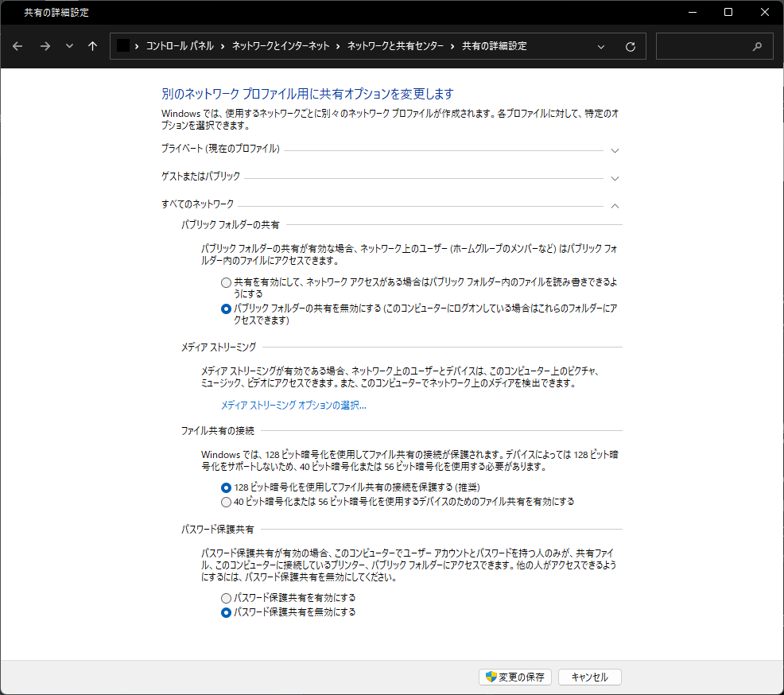Expand the ゲストまたはパブリック section
784x695 pixels.
614,178
